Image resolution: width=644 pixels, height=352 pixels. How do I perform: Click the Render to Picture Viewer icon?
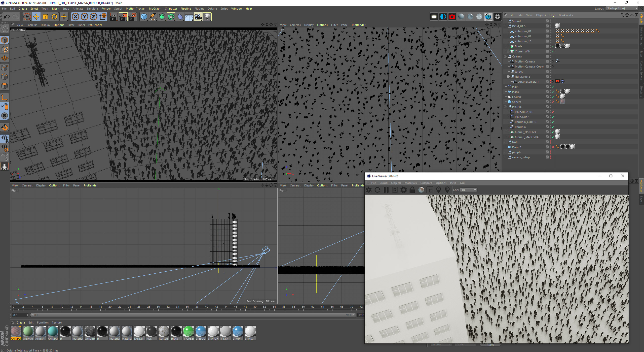tap(123, 17)
